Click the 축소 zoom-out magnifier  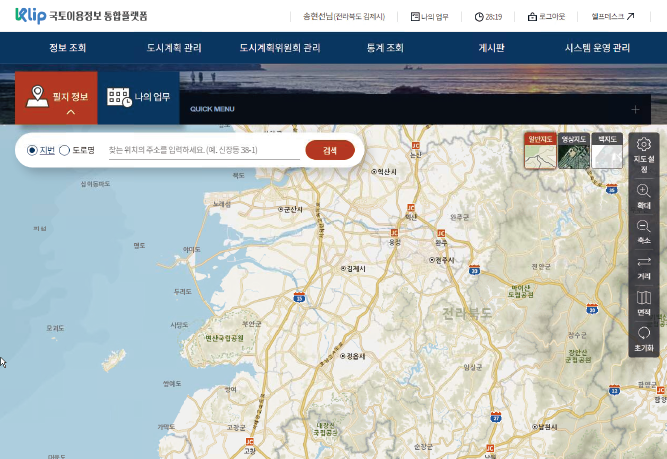click(x=643, y=233)
